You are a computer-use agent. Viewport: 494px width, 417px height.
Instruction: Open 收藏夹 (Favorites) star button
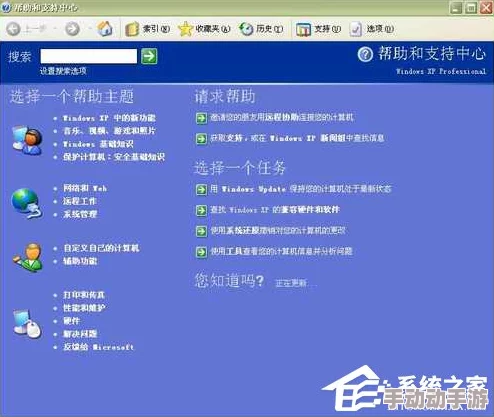click(204, 29)
